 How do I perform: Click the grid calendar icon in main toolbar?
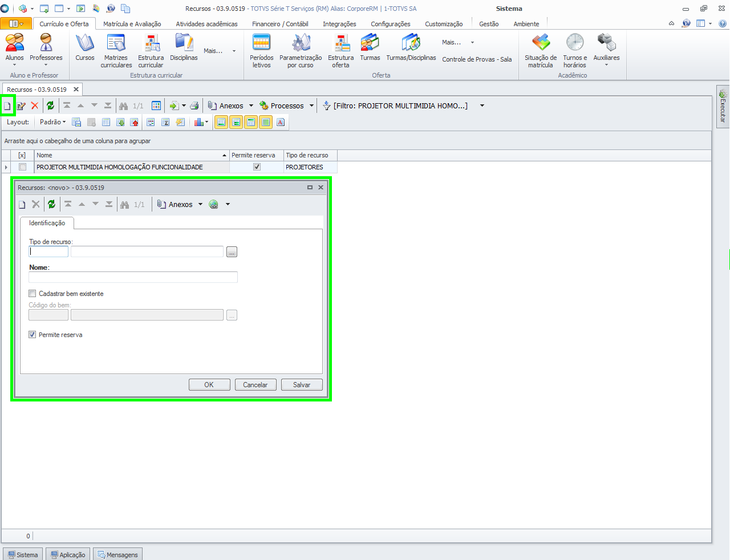156,105
